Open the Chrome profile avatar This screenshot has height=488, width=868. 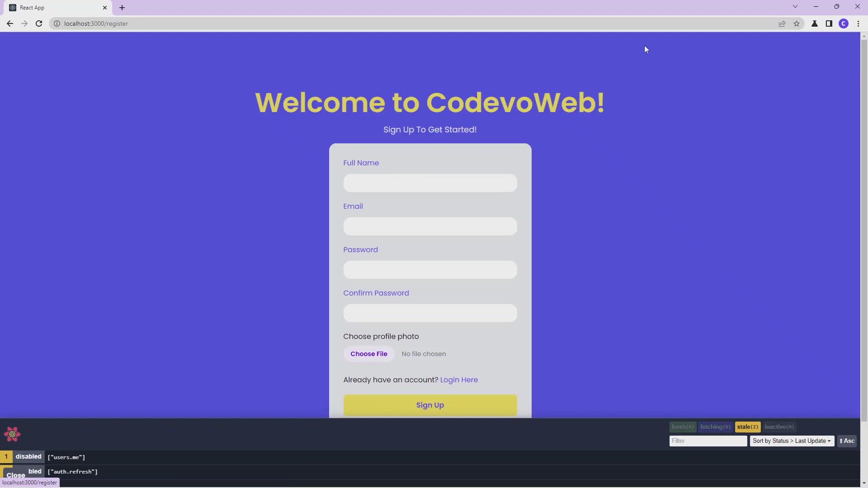pos(844,23)
